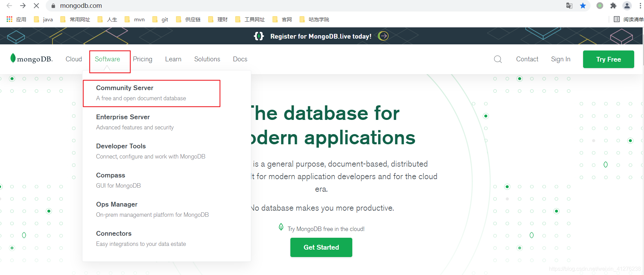This screenshot has height=275, width=644.
Task: Go back using the browser back arrow
Action: click(9, 5)
